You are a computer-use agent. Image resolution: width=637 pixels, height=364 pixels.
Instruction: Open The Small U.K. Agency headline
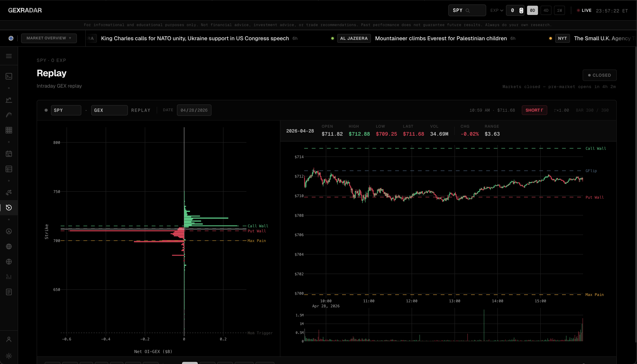tap(605, 38)
